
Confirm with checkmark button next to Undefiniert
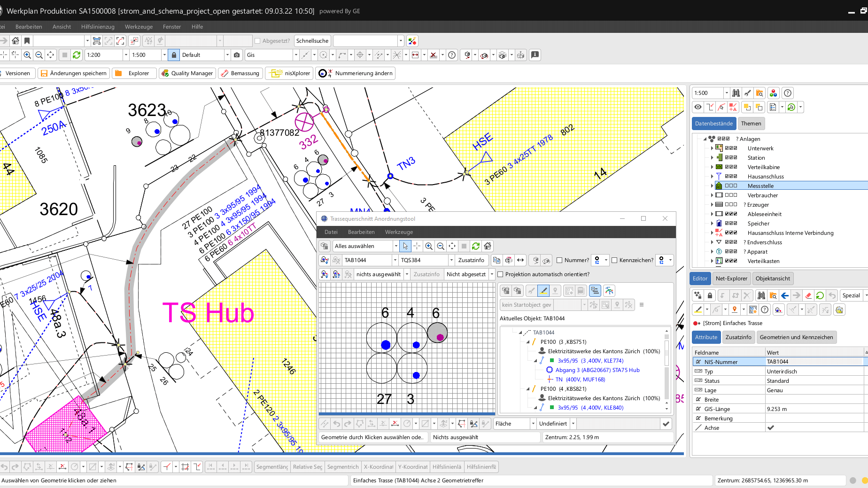(x=666, y=424)
